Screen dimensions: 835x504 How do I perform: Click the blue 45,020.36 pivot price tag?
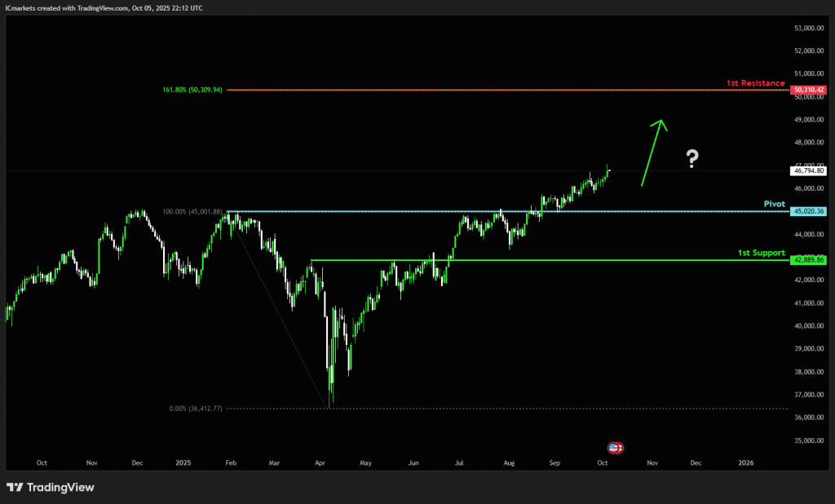[809, 211]
